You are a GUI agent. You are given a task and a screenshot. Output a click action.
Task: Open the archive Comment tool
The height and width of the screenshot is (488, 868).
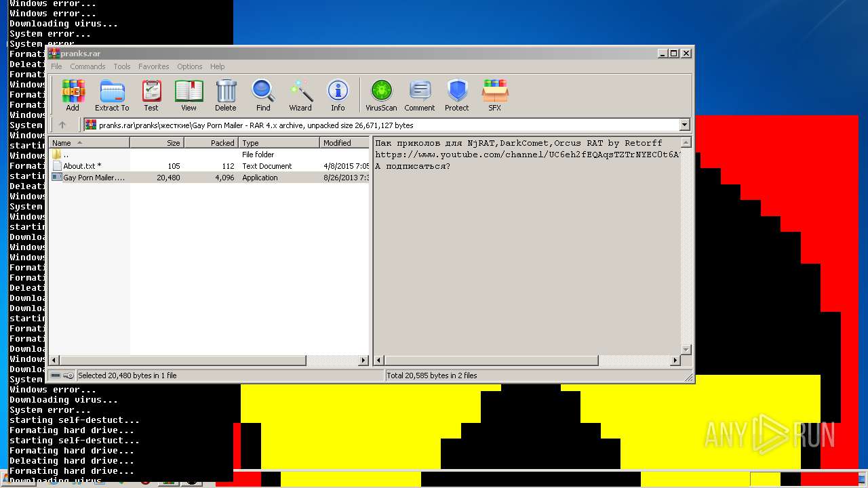coord(420,95)
